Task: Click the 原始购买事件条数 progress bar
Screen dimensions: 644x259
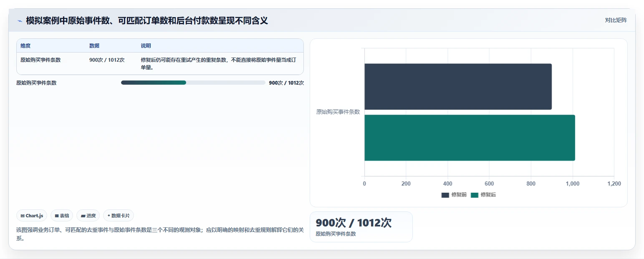Action: (x=193, y=83)
